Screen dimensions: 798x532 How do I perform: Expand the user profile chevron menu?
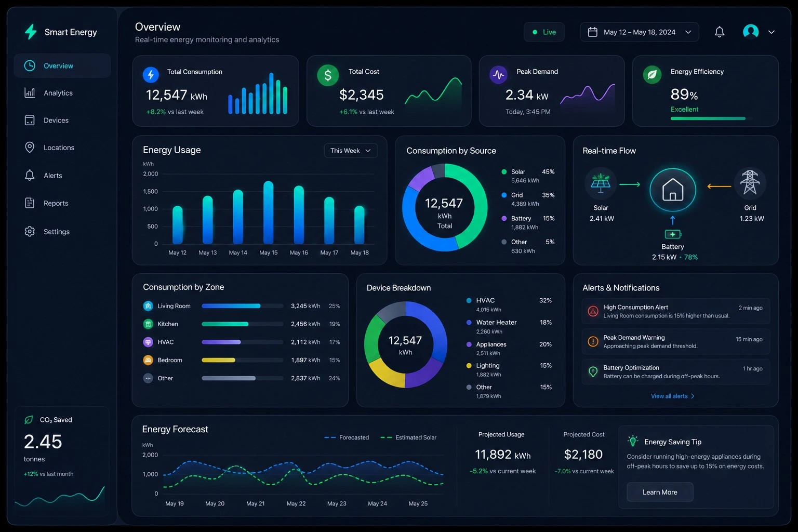coord(772,32)
